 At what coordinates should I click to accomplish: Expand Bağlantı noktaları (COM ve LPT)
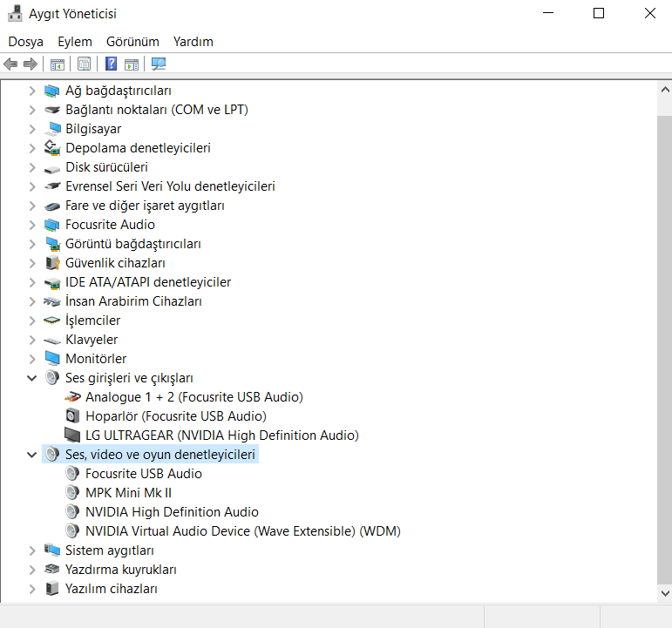tap(32, 110)
